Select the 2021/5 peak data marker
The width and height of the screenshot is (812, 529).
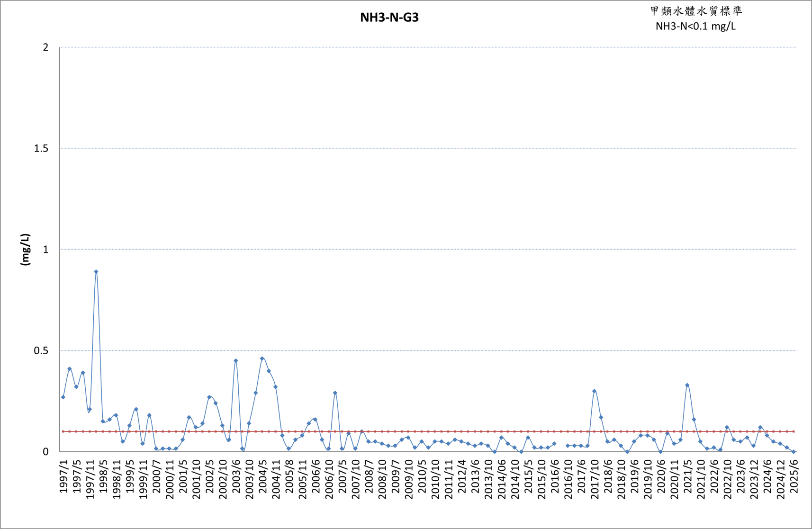pyautogui.click(x=687, y=386)
